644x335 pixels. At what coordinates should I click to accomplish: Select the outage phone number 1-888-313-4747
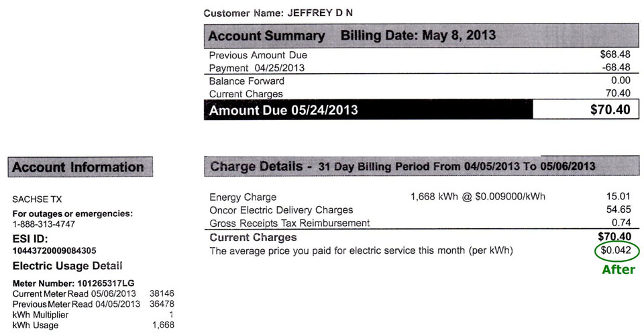(x=44, y=224)
